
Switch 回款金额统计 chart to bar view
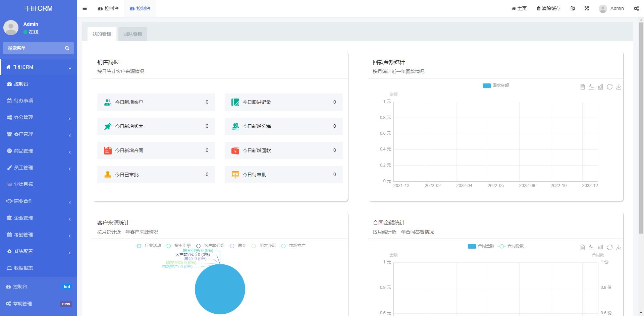click(600, 87)
